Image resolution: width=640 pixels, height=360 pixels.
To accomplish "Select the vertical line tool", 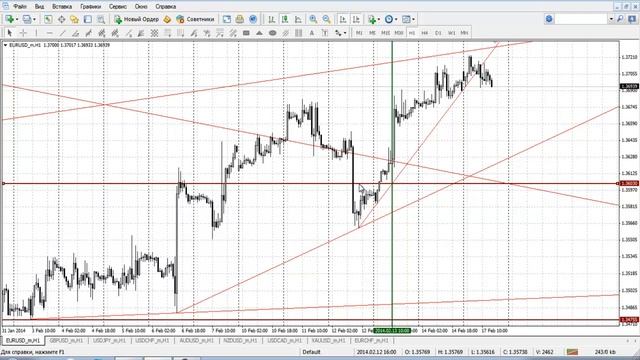I will coord(36,33).
